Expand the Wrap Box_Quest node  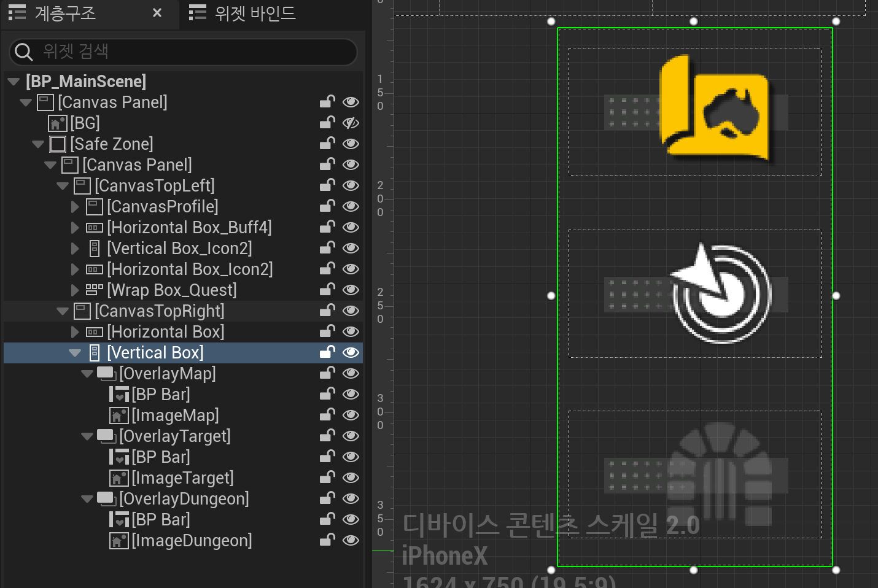(x=75, y=290)
